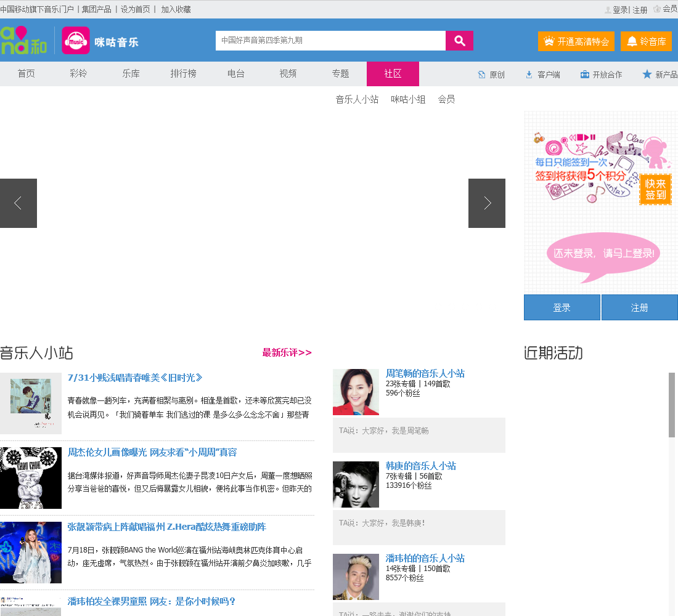
Task: Click scrollbar thumb in 近期活动 panel
Action: coord(671,405)
